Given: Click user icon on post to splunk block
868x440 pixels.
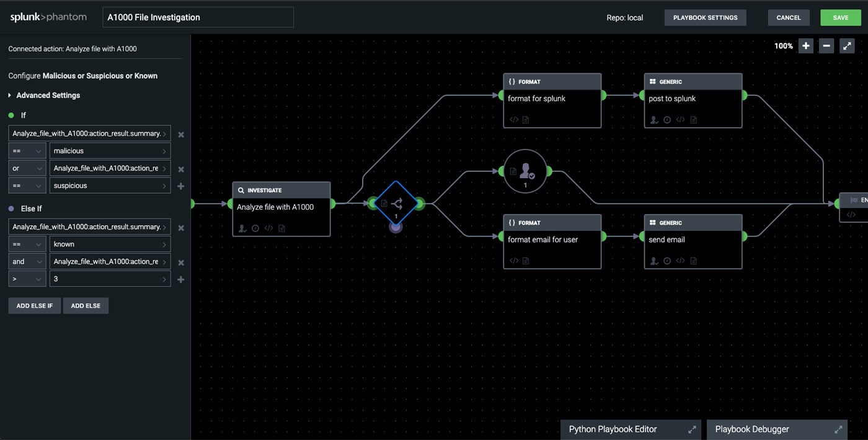Looking at the screenshot, I should coord(654,120).
